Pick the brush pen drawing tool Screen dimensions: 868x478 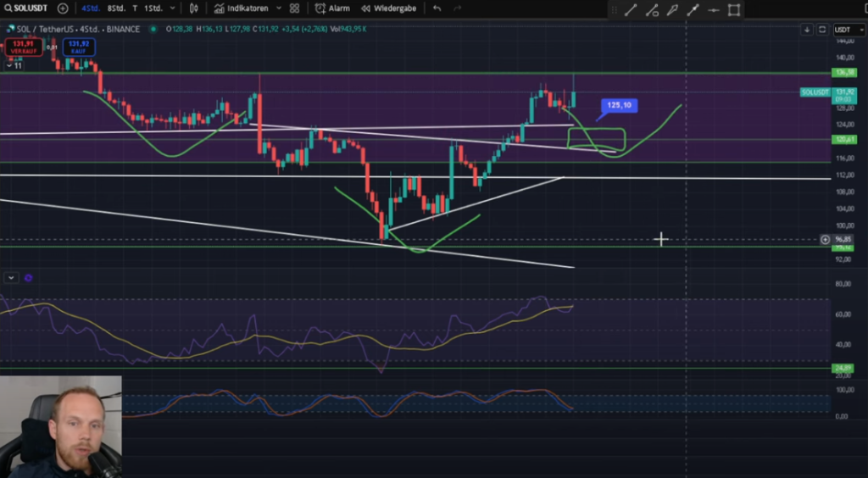pyautogui.click(x=672, y=10)
